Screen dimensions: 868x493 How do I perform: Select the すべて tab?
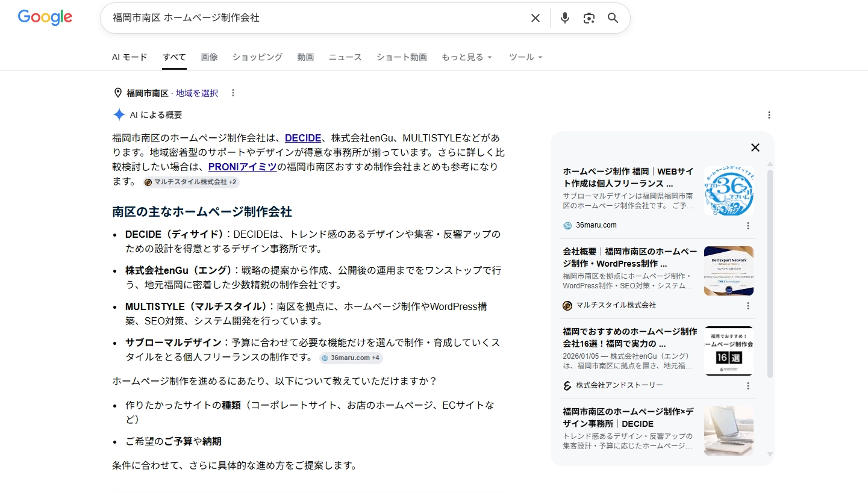point(174,57)
